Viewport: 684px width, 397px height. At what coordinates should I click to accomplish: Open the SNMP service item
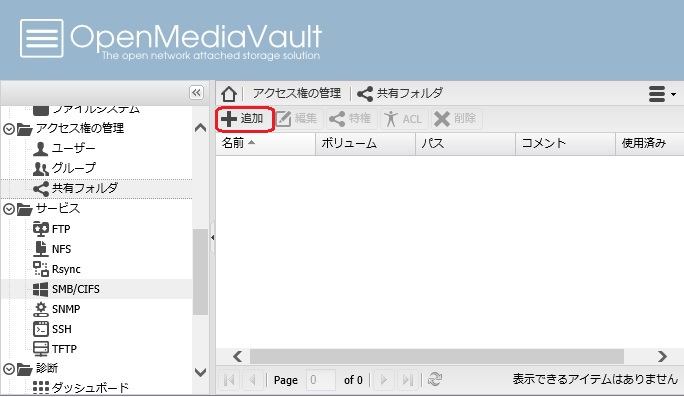(x=66, y=309)
